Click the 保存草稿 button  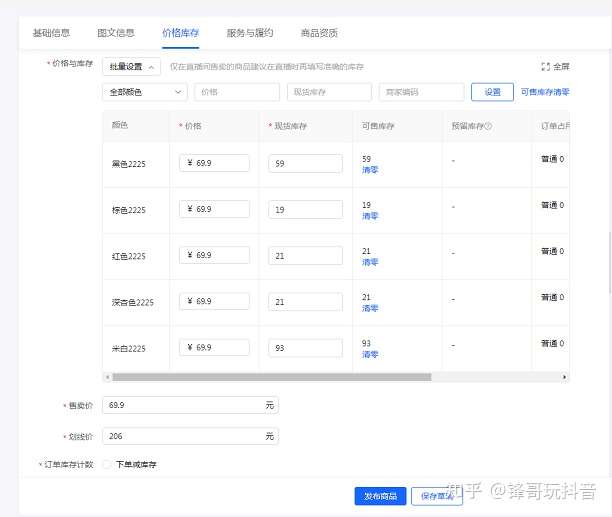[x=437, y=496]
